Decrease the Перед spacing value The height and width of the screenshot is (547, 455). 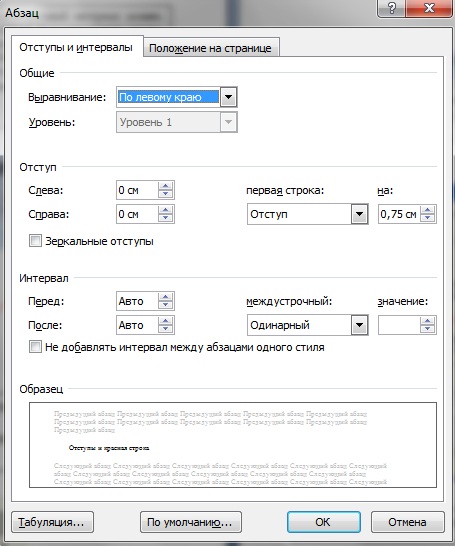[x=165, y=305]
